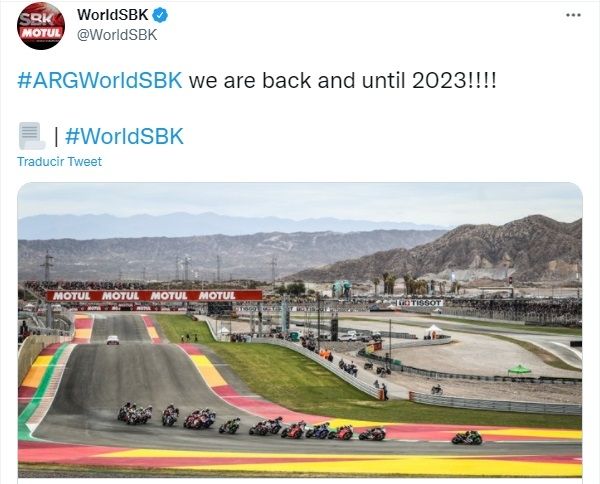Open the WorldSBK Motul profile avatar
Viewport: 600px width, 484px height.
point(41,26)
